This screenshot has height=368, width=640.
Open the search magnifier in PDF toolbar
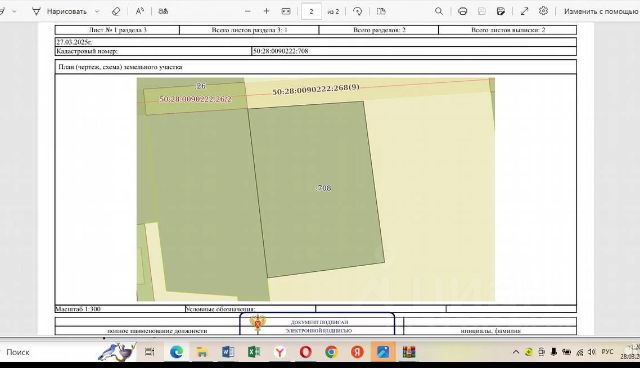pyautogui.click(x=439, y=11)
